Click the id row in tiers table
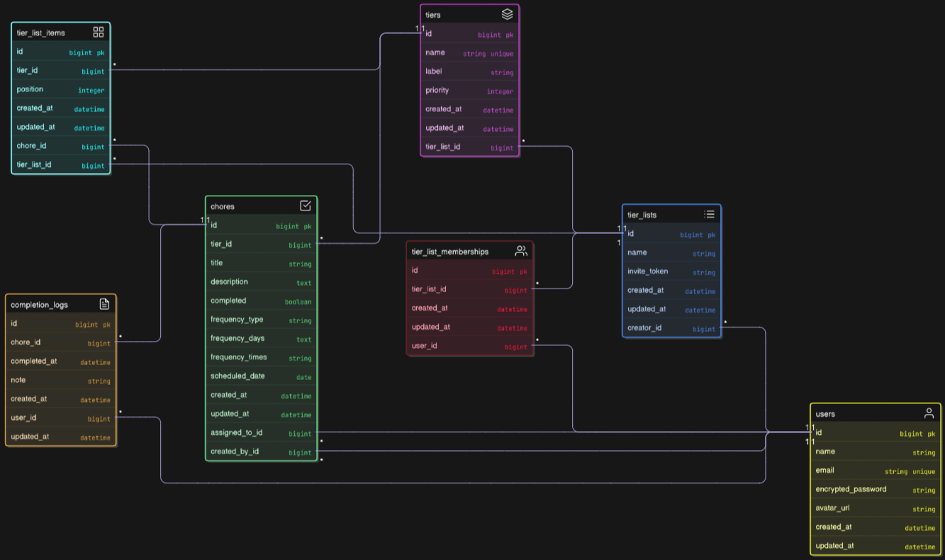Viewport: 945px width, 560px height. tap(470, 34)
